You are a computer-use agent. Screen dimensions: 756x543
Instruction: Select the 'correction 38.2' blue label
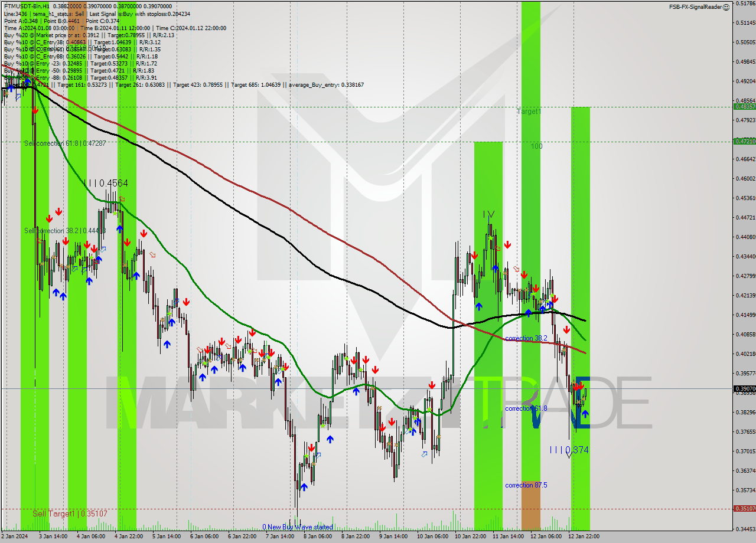(x=526, y=338)
